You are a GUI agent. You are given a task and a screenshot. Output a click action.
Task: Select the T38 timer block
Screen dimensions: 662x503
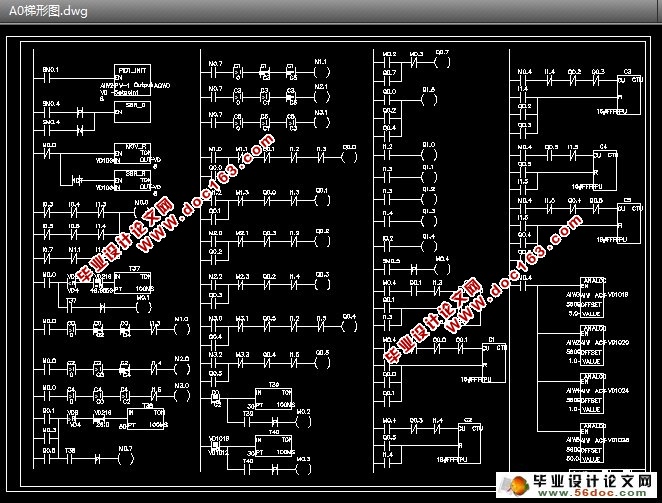coord(146,419)
